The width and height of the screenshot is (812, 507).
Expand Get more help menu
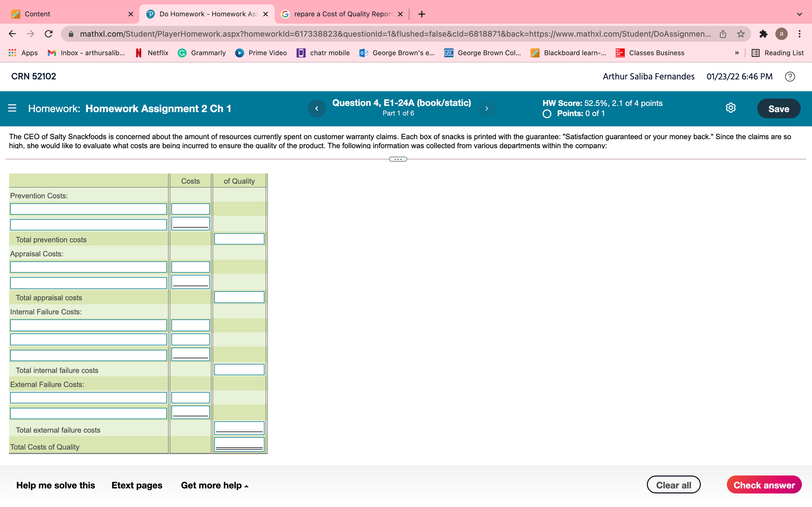point(215,485)
